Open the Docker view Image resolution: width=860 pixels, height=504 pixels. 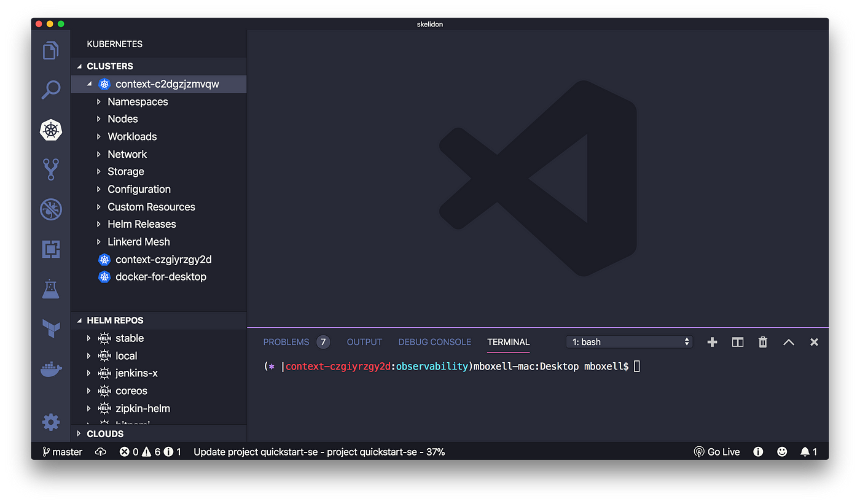coord(51,368)
